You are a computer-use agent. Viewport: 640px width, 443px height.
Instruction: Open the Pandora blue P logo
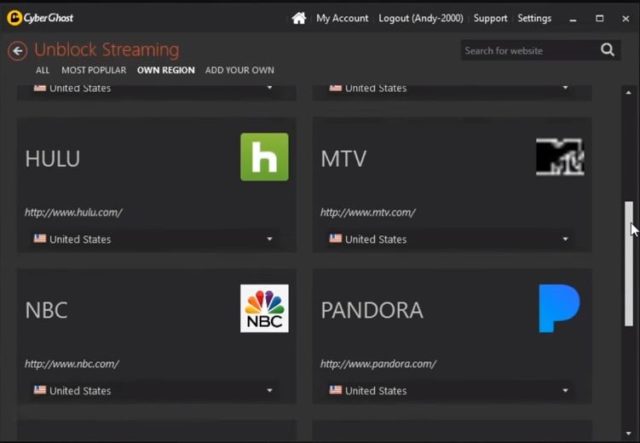click(560, 308)
